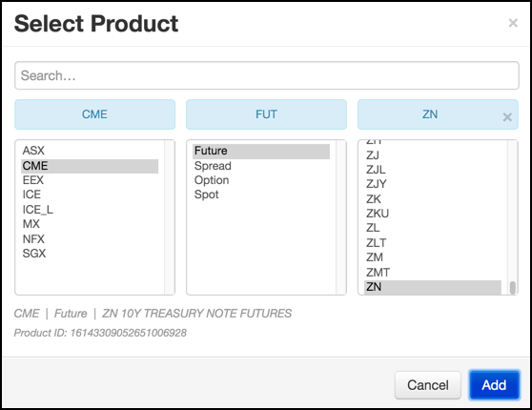Screen dimensions: 532x410
Task: Click the product list scrollbar thumb
Action: (513, 287)
